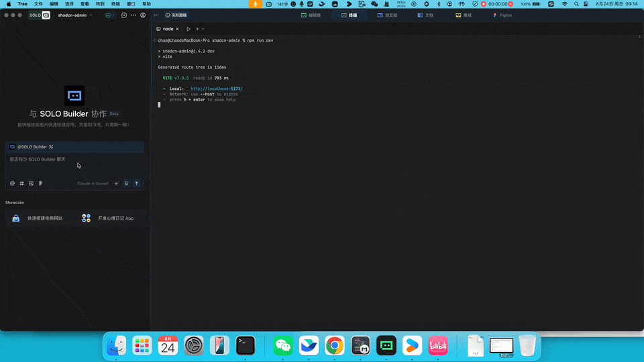Switch to the 文档 docs tab
644x362 pixels.
click(425, 15)
